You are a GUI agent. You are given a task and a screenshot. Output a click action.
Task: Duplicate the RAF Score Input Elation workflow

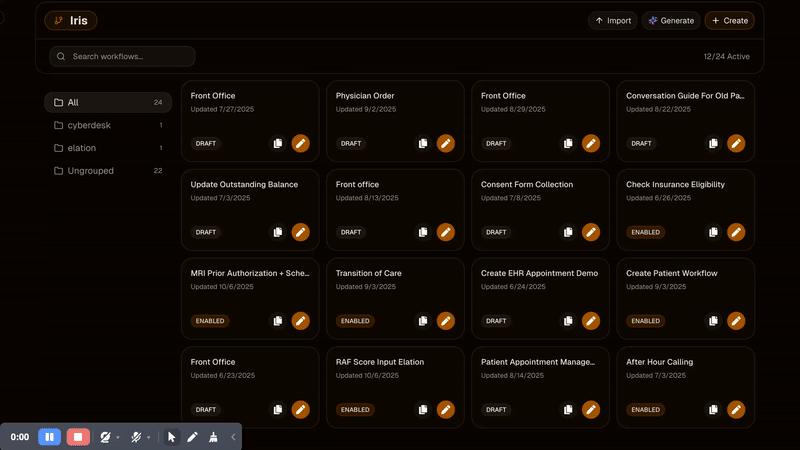click(x=423, y=410)
